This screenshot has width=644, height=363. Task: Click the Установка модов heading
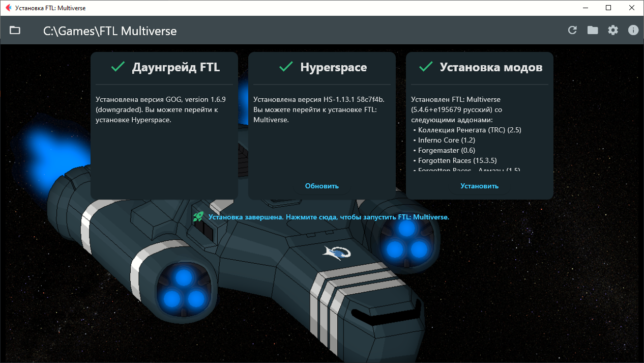(491, 67)
